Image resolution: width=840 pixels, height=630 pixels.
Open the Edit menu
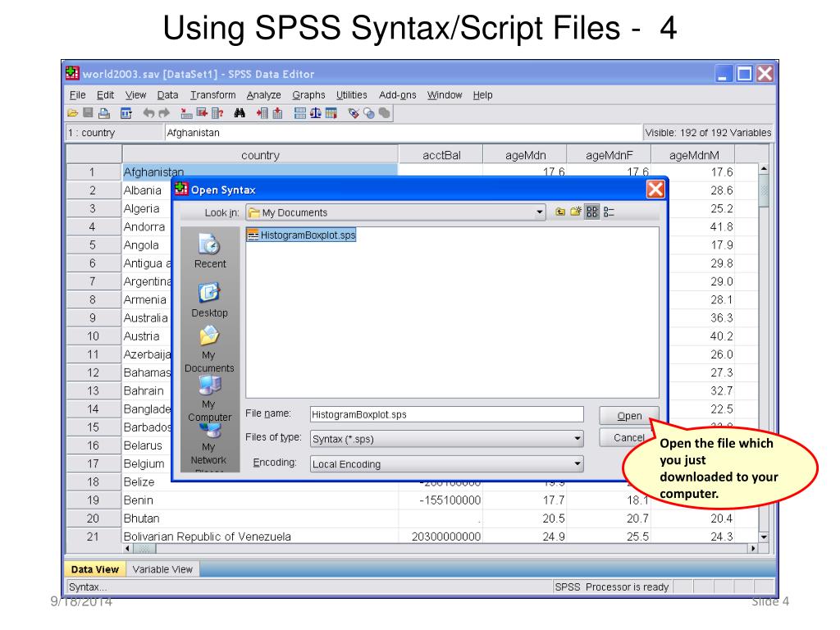[x=105, y=95]
